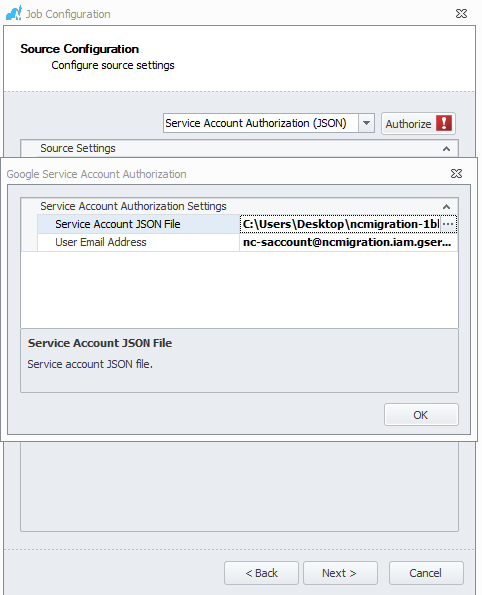Open the authorization type dropdown arrow

coord(366,123)
